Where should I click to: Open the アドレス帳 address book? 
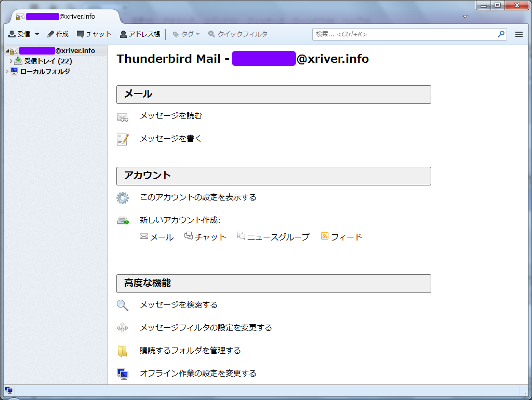click(140, 34)
